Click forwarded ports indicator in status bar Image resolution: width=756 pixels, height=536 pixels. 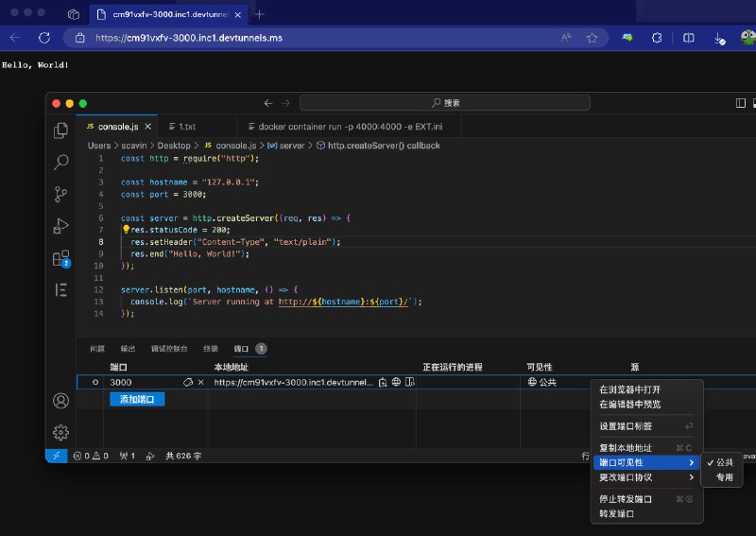tap(128, 456)
